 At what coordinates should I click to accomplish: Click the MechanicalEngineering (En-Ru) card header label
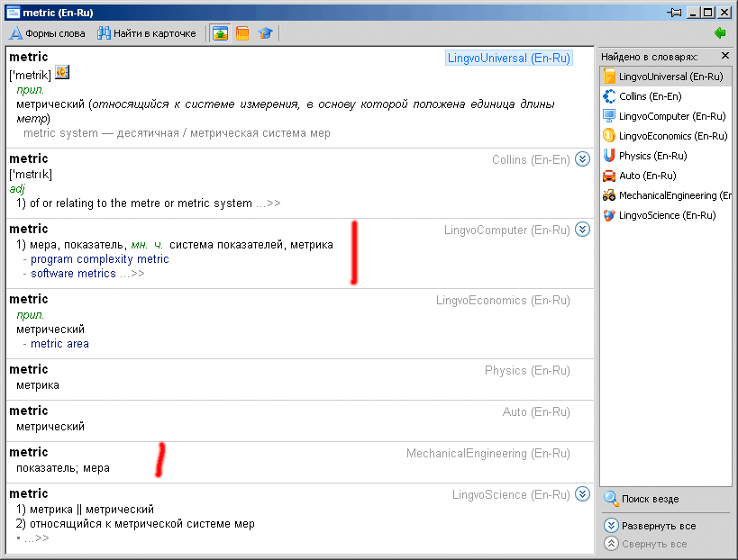click(x=488, y=453)
